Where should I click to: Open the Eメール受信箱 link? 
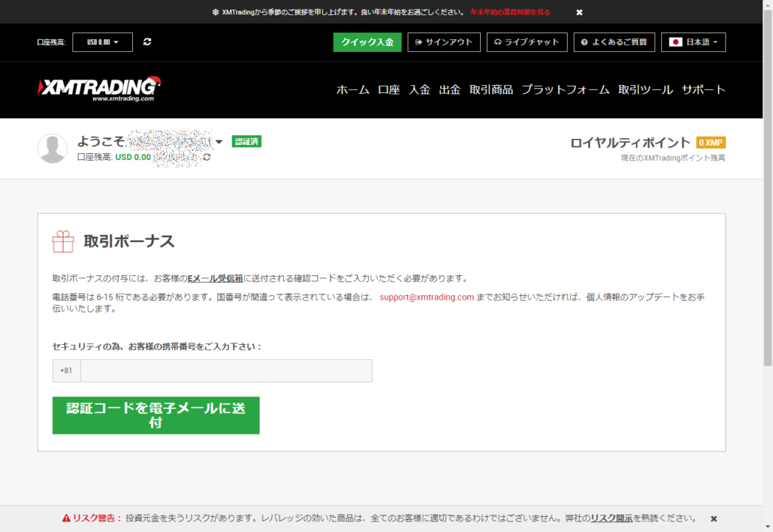pyautogui.click(x=215, y=278)
